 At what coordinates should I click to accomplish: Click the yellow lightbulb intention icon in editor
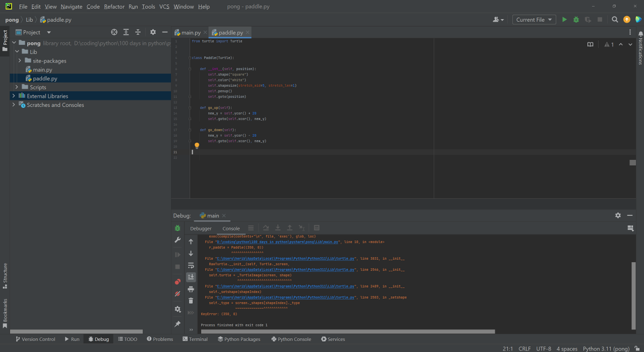pos(197,145)
